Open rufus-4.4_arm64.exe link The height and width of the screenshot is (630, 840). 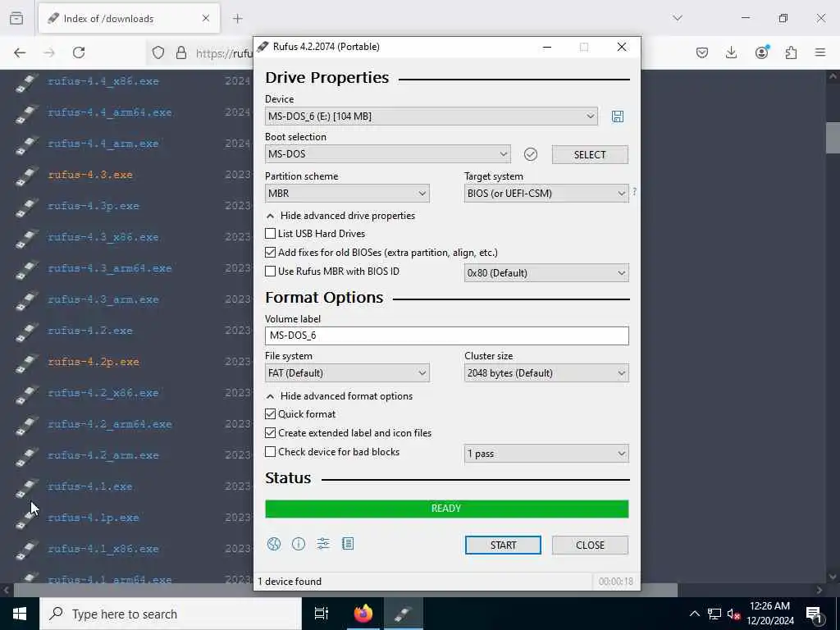pos(110,112)
